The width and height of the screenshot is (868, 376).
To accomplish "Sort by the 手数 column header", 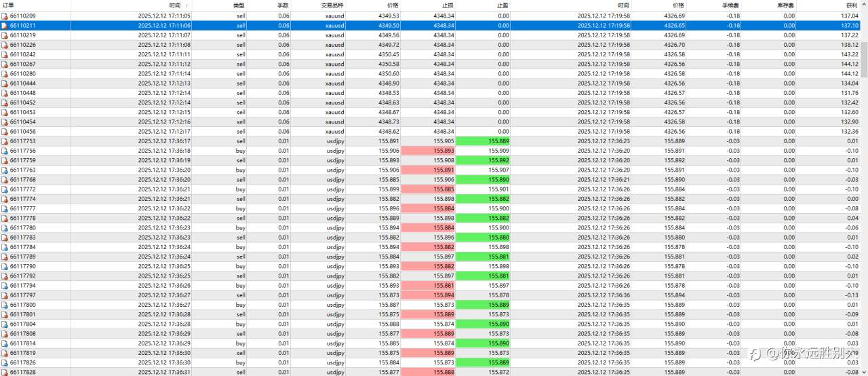I will coord(283,5).
